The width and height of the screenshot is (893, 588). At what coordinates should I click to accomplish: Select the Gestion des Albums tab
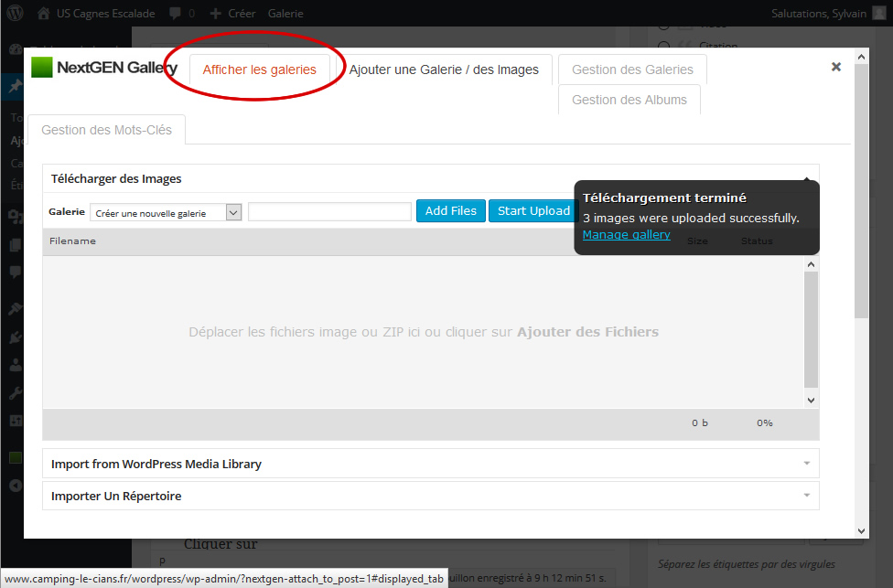[629, 100]
